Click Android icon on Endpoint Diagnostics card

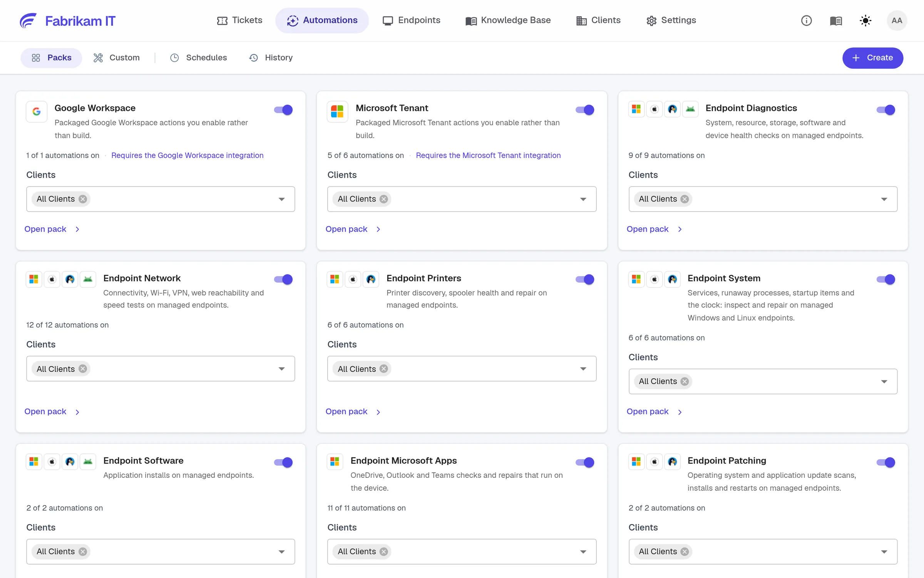pyautogui.click(x=690, y=109)
